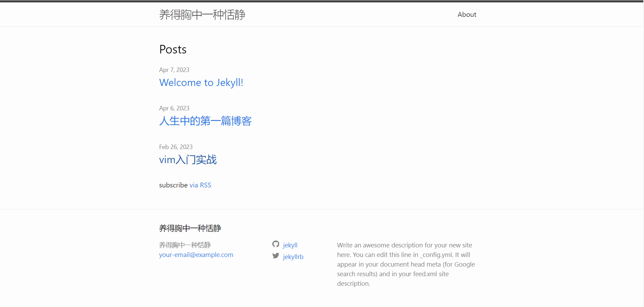
Task: Click the dark border bar at page top
Action: pyautogui.click(x=322, y=1)
